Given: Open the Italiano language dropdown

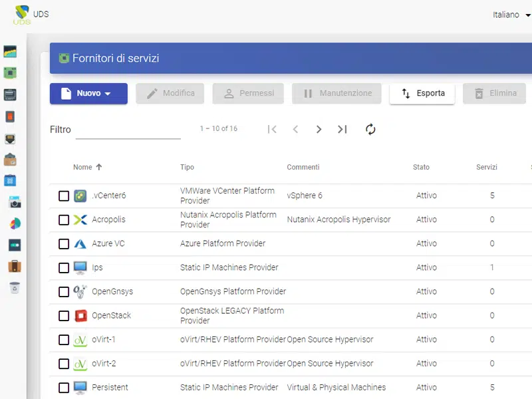Looking at the screenshot, I should (511, 15).
